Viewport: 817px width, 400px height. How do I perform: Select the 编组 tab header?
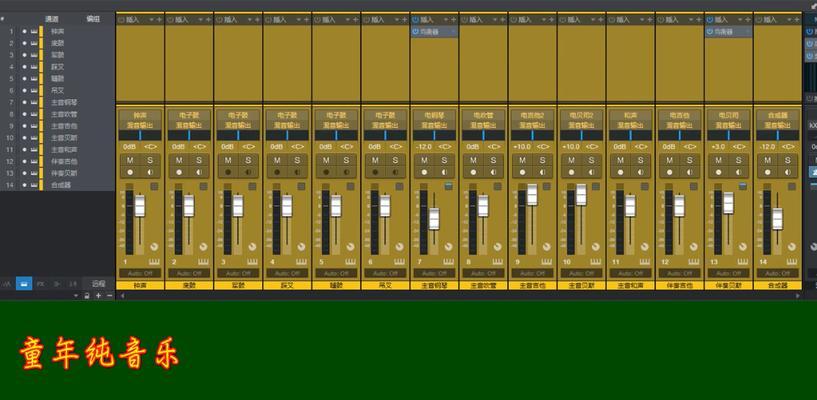93,19
